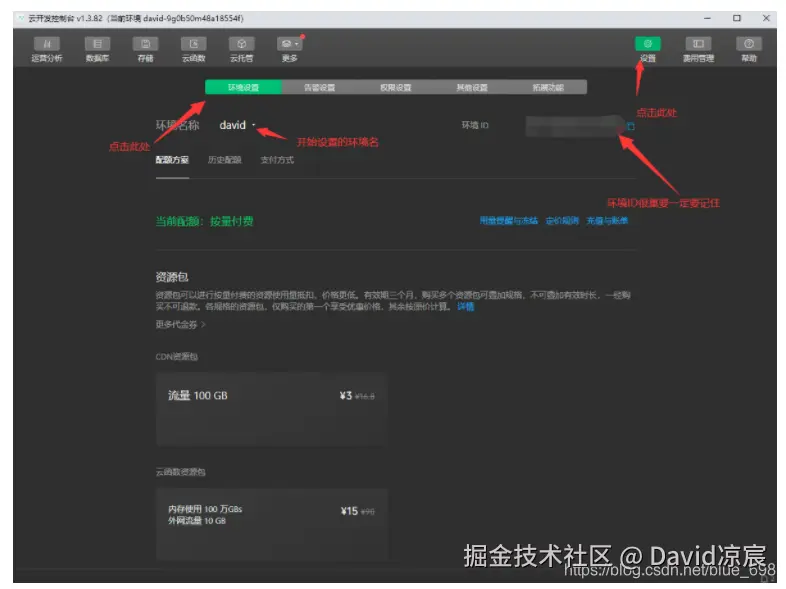786x589 pixels.
Task: Click the ¥15 price on function package
Action: [349, 511]
